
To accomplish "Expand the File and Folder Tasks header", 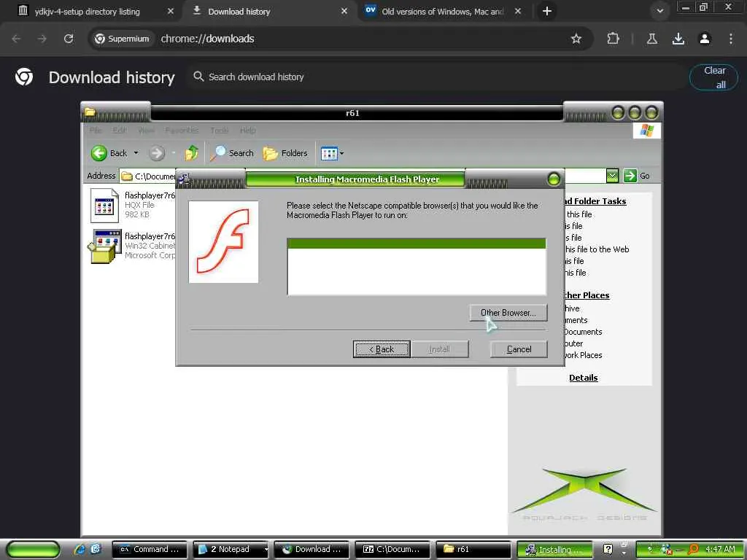I will click(x=595, y=201).
